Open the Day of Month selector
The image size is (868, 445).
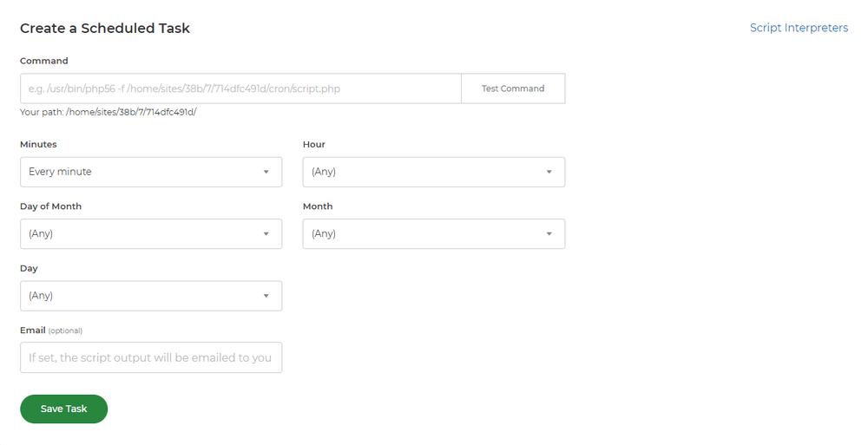pos(151,234)
